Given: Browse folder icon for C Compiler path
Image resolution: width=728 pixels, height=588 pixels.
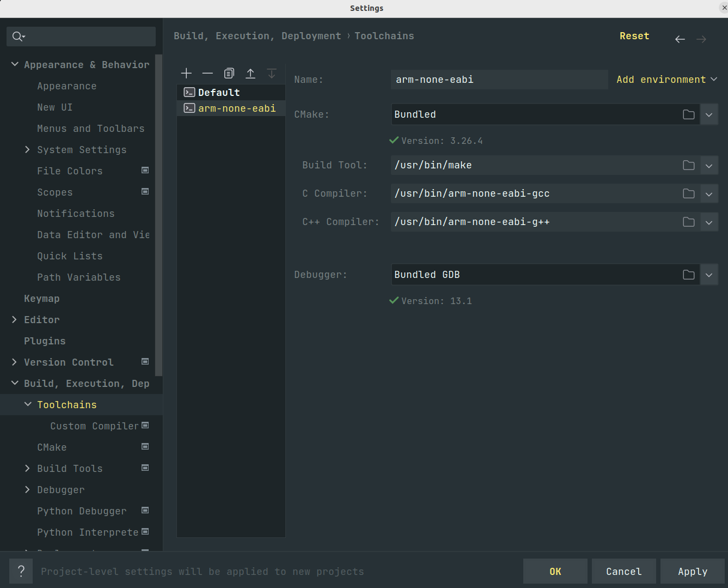Looking at the screenshot, I should 688,193.
